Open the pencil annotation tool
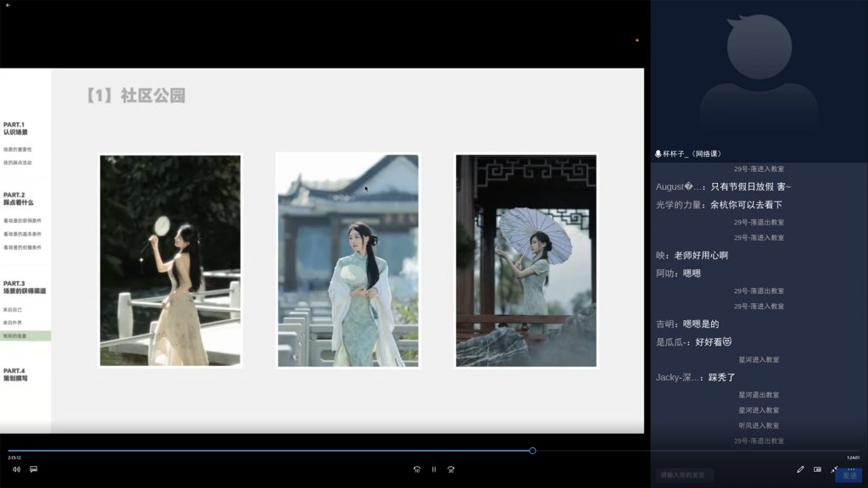The image size is (868, 488). 800,469
